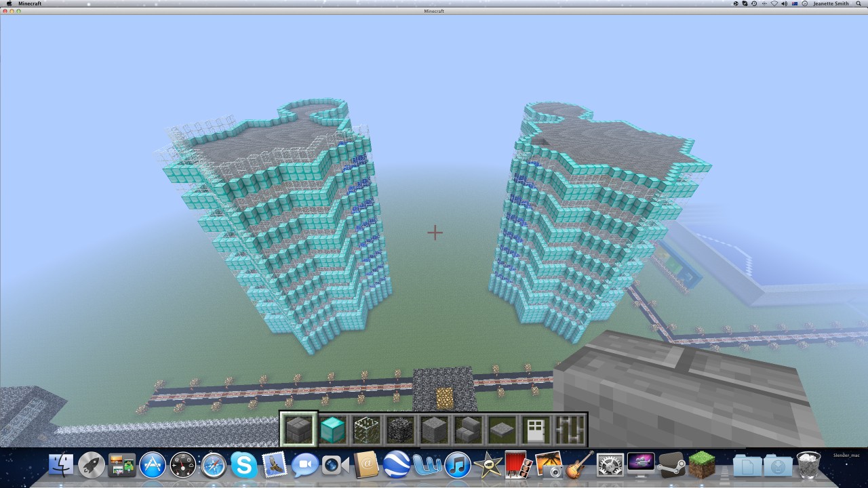Toggle Wi-Fi from the menu bar icon
This screenshot has height=488, width=868.
click(x=774, y=3)
